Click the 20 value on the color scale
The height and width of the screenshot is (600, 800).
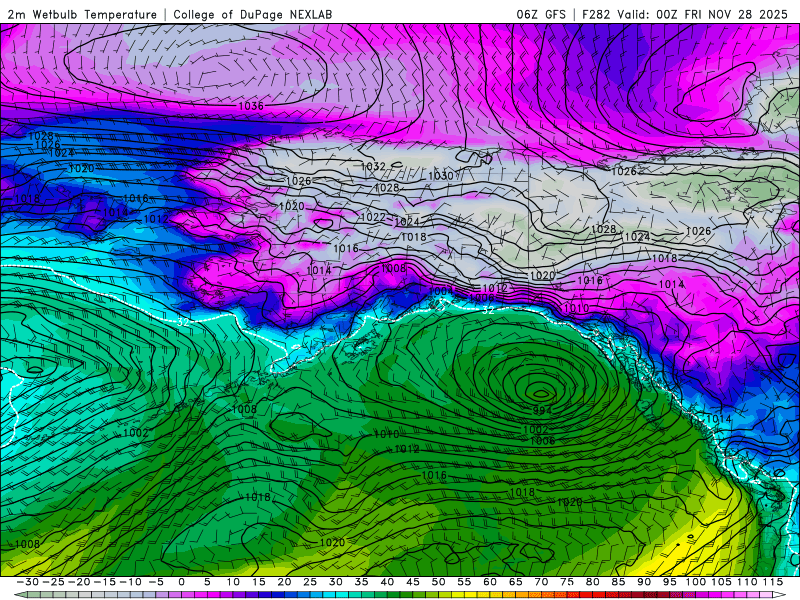284,582
